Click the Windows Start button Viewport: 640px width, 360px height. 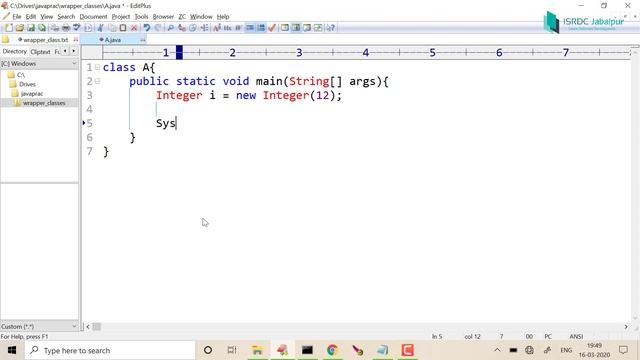[x=12, y=350]
